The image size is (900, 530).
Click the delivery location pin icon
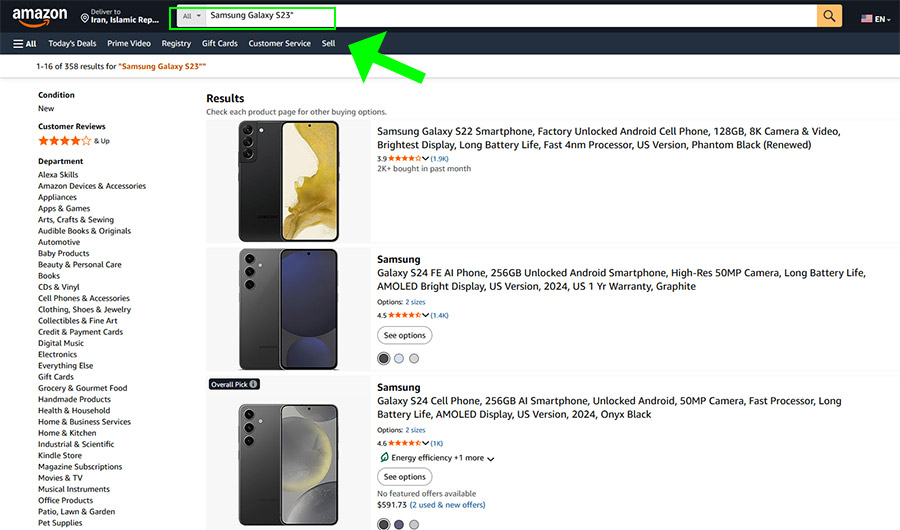pyautogui.click(x=85, y=18)
